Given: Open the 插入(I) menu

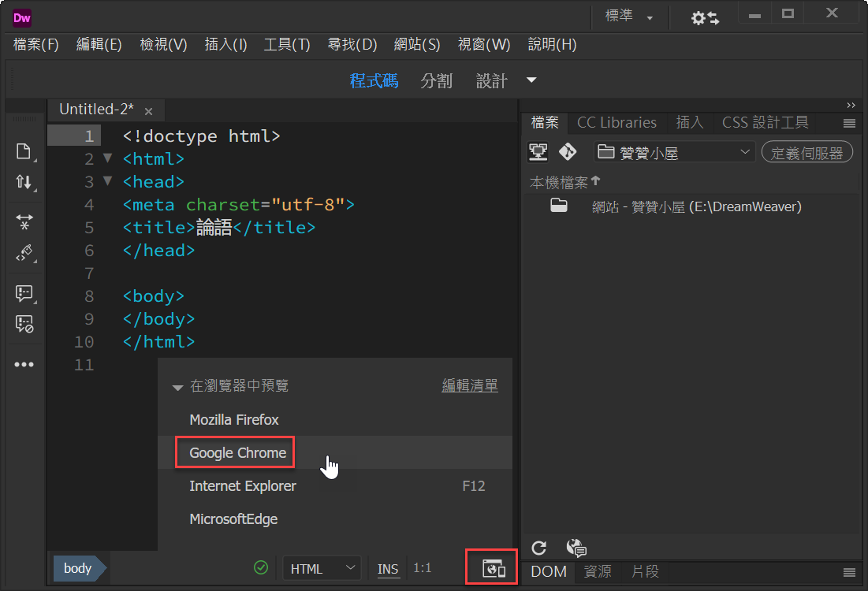Looking at the screenshot, I should pyautogui.click(x=225, y=44).
